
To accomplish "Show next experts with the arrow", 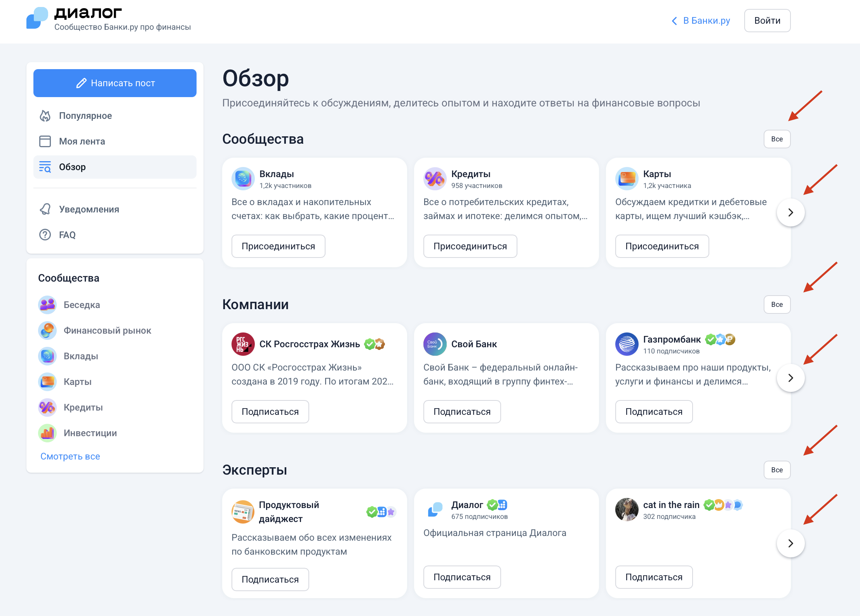I will (791, 543).
